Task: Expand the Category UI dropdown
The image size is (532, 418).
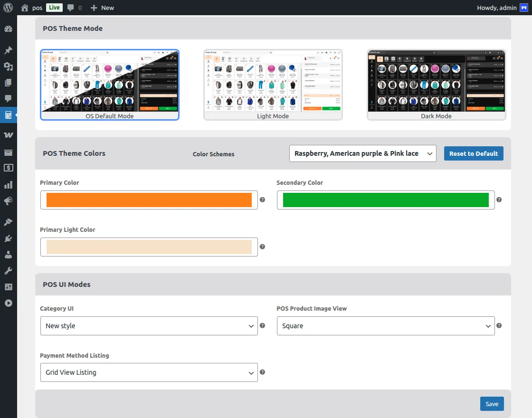Action: [149, 326]
